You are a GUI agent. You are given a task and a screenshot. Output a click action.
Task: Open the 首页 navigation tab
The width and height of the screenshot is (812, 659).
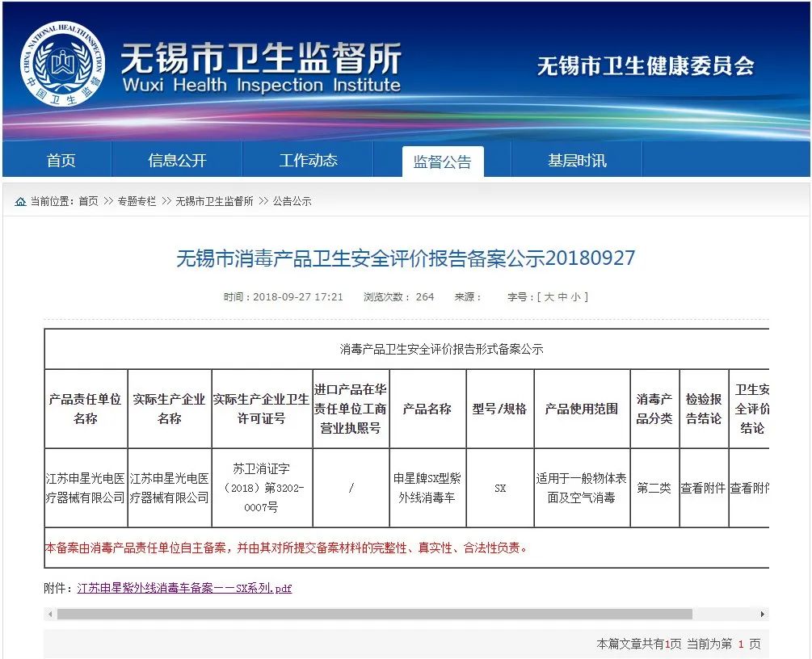tap(61, 161)
